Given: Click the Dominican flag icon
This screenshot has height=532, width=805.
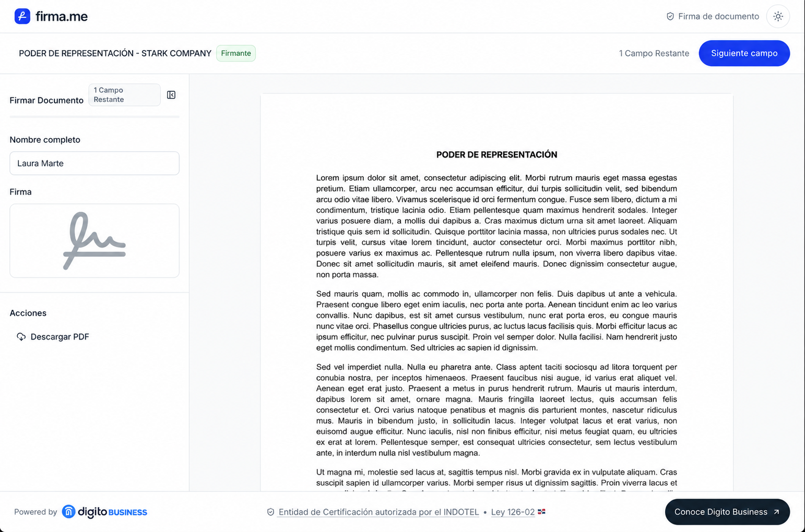Looking at the screenshot, I should (x=541, y=512).
